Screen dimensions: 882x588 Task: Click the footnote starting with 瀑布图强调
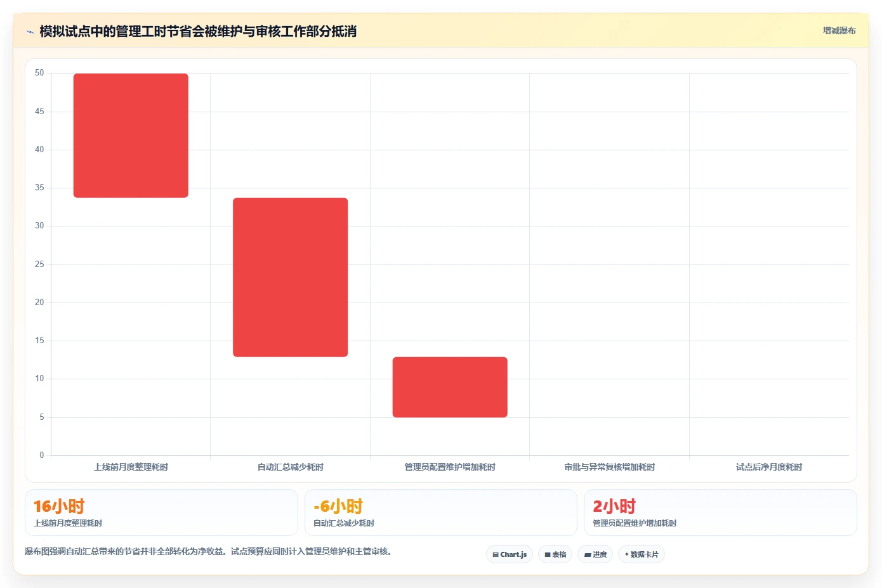pyautogui.click(x=208, y=551)
